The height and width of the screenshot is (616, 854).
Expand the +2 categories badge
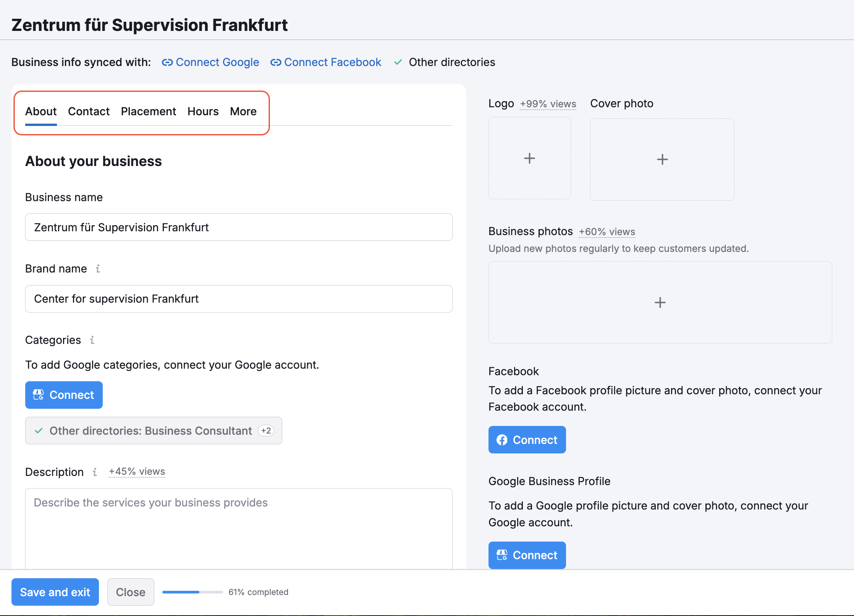[266, 431]
